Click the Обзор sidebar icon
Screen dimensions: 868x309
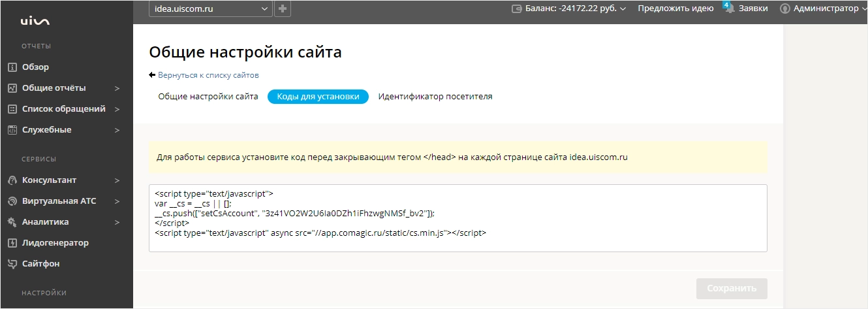pos(12,67)
